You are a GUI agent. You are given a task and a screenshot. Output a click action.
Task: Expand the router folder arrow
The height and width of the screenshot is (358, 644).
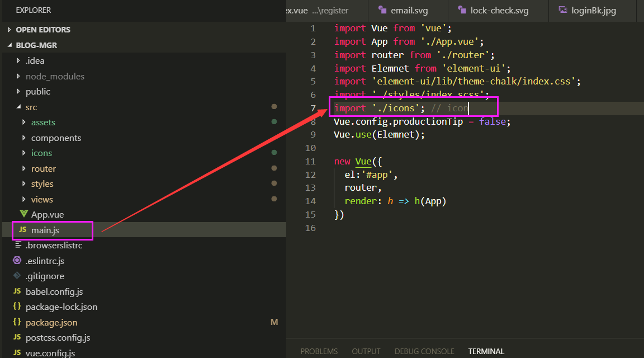click(x=24, y=168)
